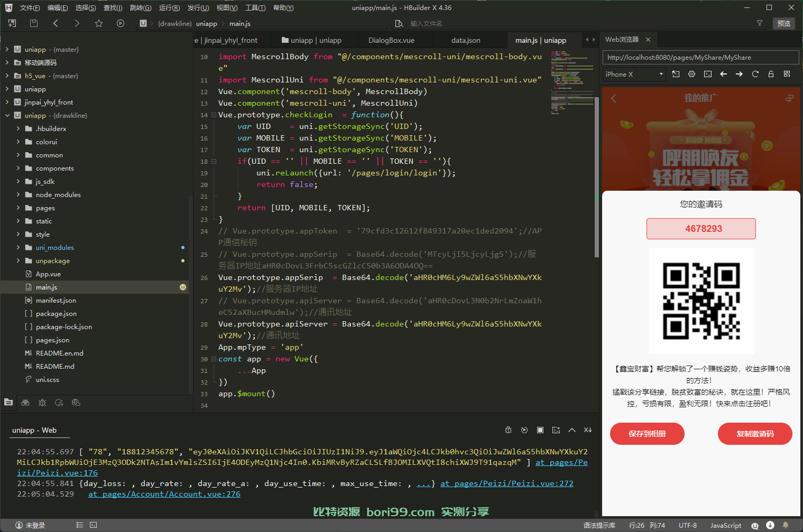The image size is (803, 532).
Task: Open the sync panel icon next to debug
Action: pyautogui.click(x=59, y=403)
